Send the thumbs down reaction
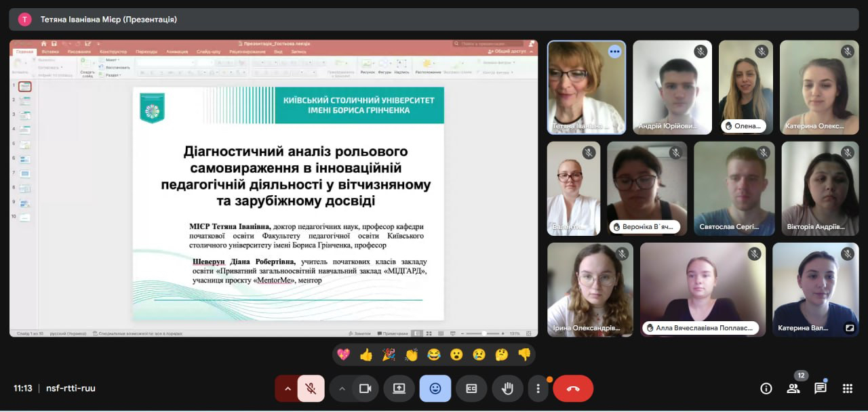 point(524,354)
